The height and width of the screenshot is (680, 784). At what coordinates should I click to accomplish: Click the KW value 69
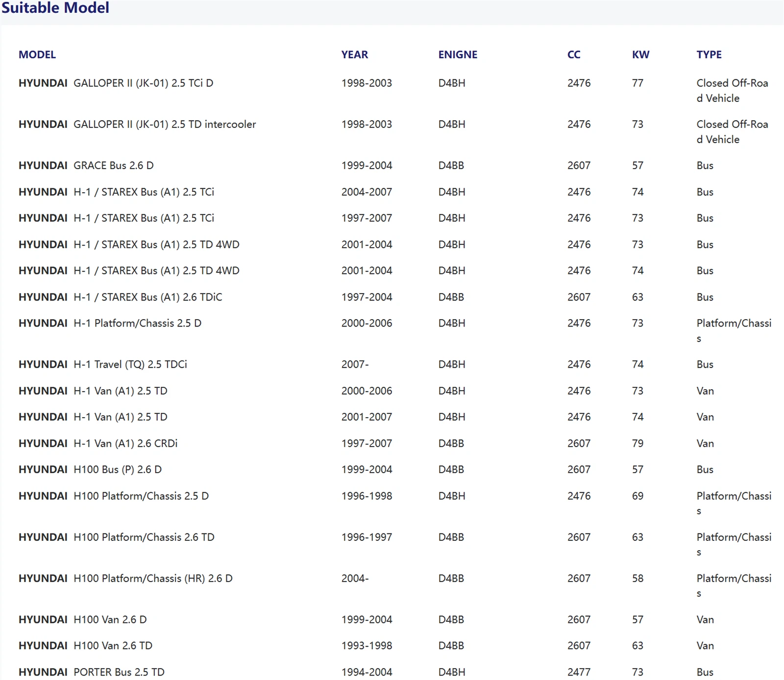pyautogui.click(x=637, y=496)
